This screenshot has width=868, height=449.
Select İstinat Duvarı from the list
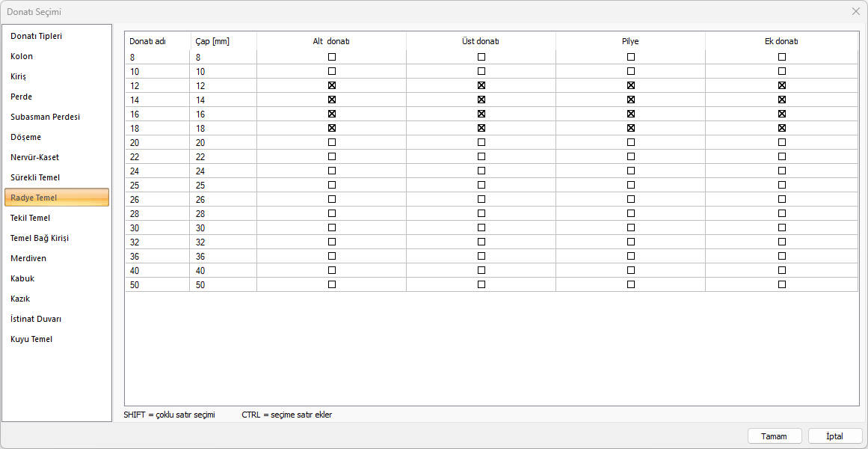click(36, 319)
